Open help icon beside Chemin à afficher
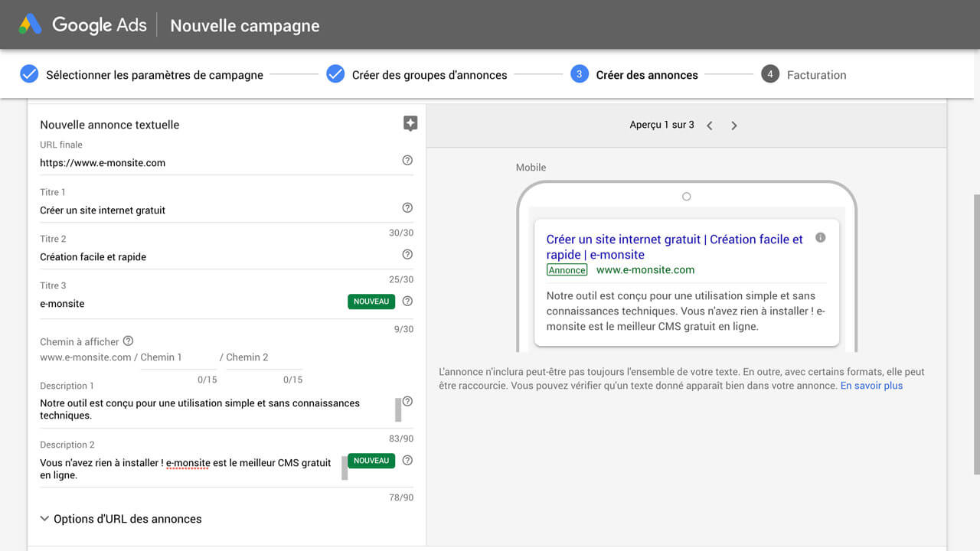The height and width of the screenshot is (551, 980). (x=128, y=341)
